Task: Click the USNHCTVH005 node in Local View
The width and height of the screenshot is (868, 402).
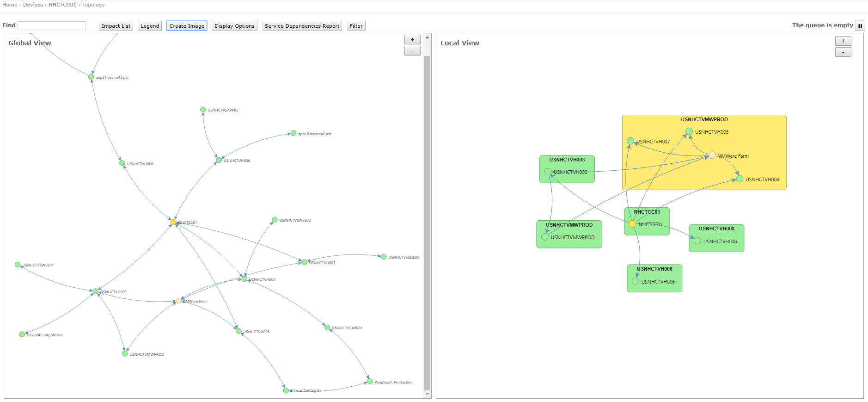Action: [689, 131]
